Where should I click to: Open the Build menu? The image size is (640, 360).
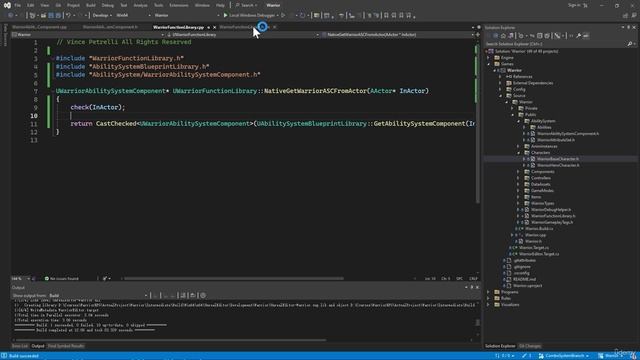click(x=91, y=5)
